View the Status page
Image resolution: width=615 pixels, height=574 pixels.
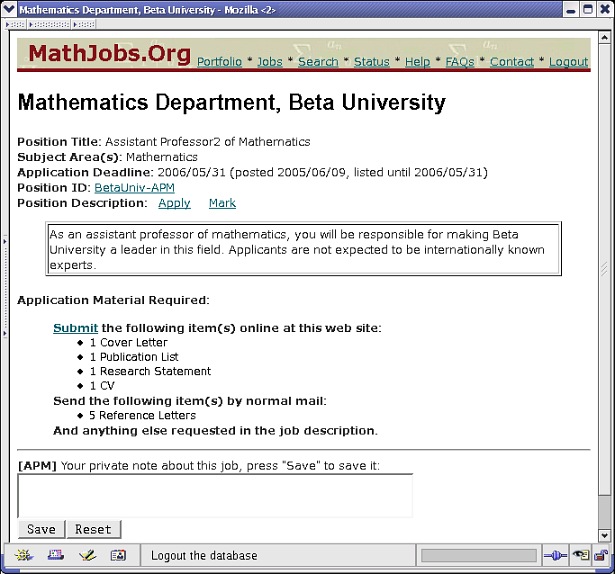coord(372,62)
